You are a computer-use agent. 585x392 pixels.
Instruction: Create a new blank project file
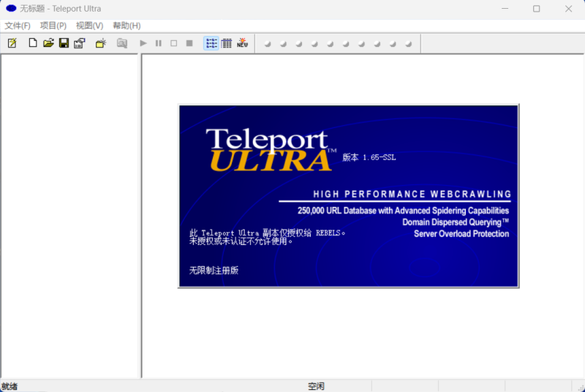(x=33, y=43)
